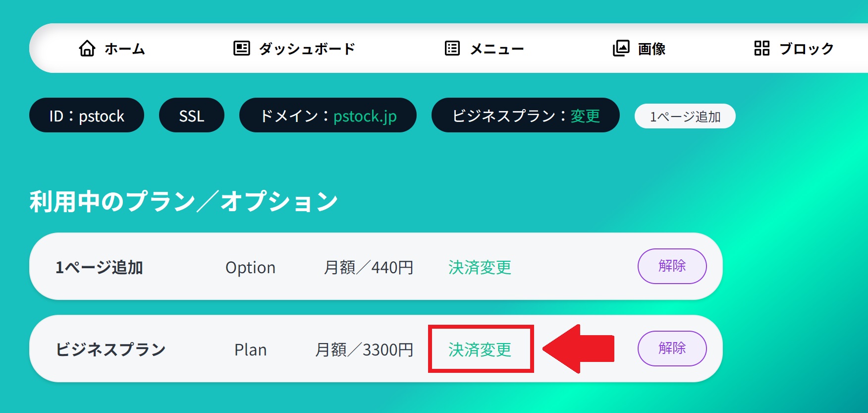
Task: Click the block grid icon
Action: coord(762,48)
